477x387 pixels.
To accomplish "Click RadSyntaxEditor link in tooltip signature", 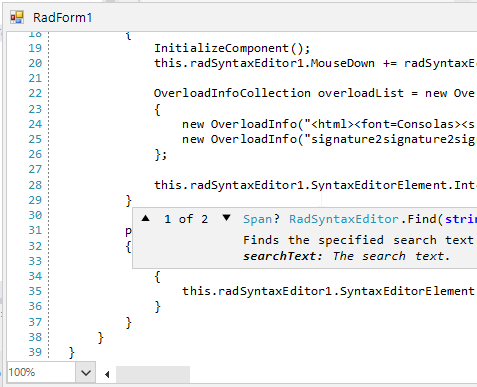I will (x=344, y=219).
